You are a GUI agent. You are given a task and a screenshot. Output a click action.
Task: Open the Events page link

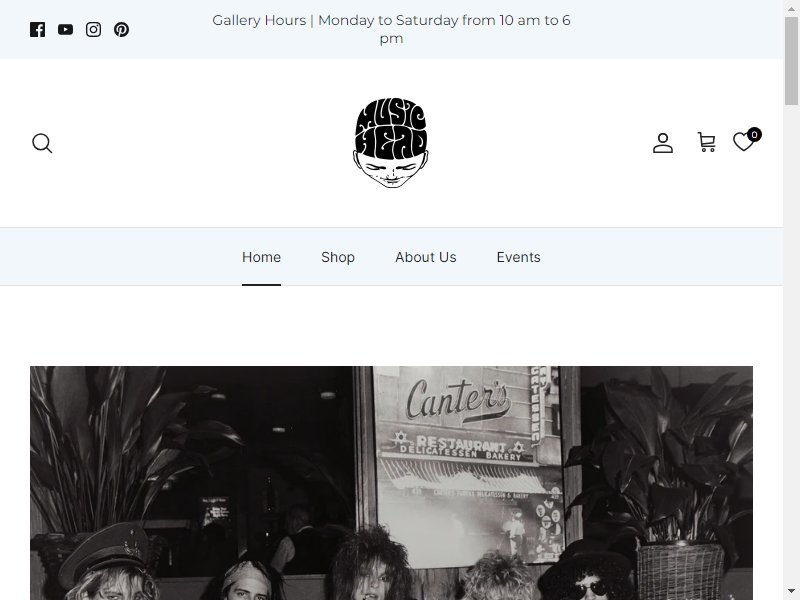pyautogui.click(x=518, y=257)
